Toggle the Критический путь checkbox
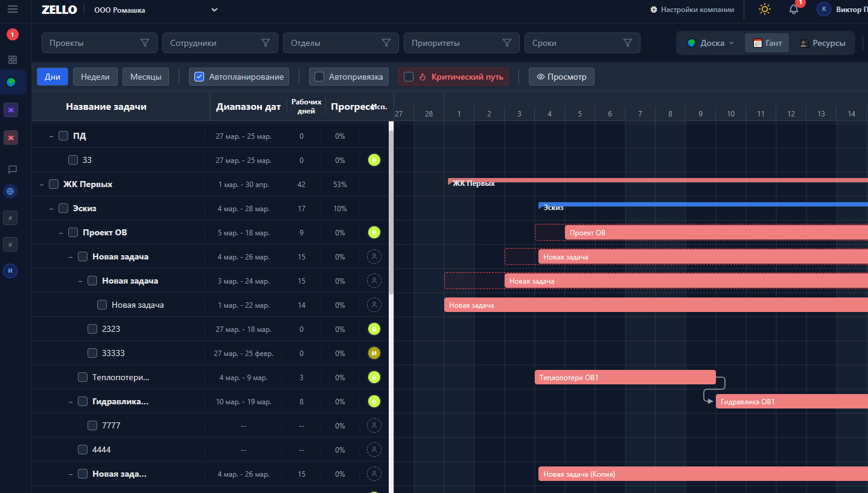 tap(409, 77)
